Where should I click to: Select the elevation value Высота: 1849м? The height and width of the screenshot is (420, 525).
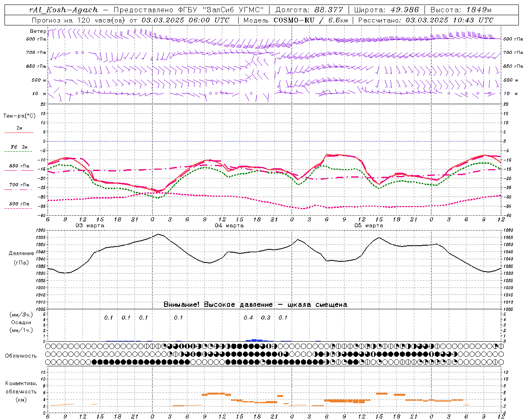(x=461, y=10)
